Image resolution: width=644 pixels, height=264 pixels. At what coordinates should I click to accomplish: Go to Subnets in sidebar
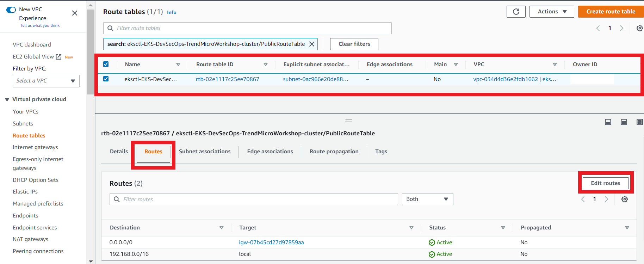[23, 123]
